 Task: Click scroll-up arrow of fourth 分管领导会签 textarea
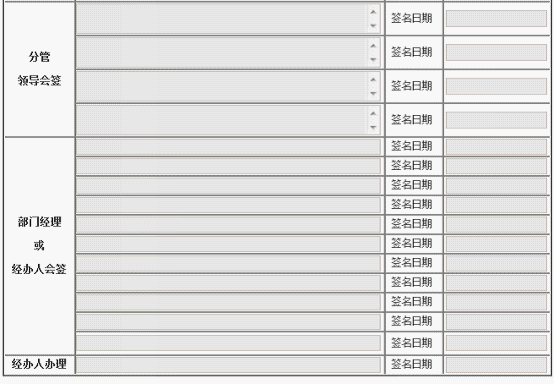373,113
